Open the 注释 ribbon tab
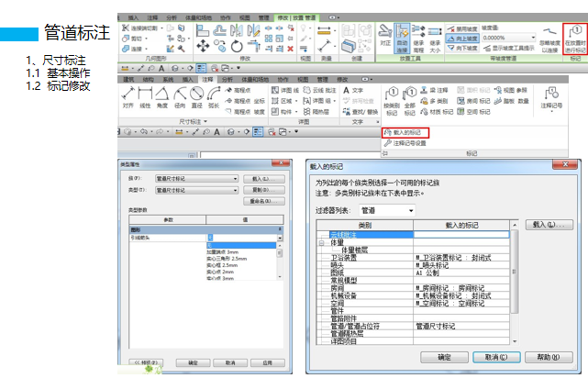Screen dimensions: 588x378 208,80
